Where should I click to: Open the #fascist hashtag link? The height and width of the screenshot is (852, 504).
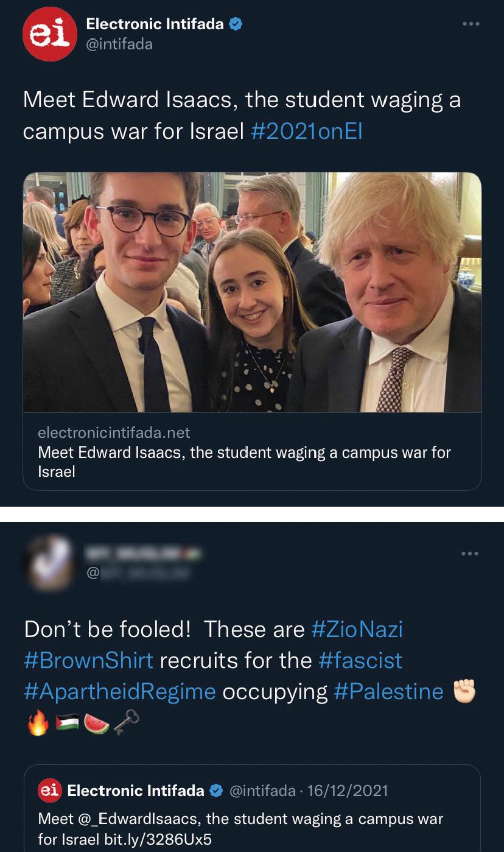[x=360, y=660]
